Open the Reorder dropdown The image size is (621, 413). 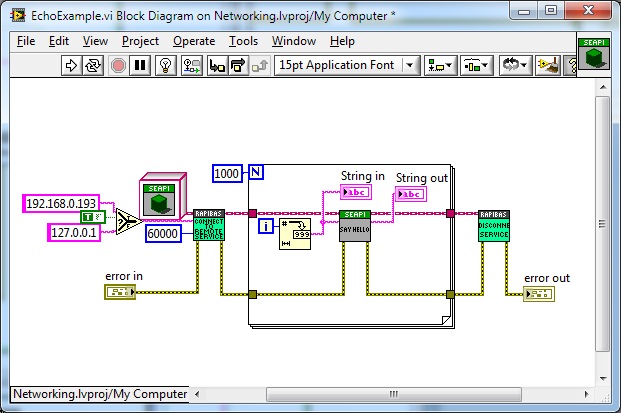click(x=515, y=65)
